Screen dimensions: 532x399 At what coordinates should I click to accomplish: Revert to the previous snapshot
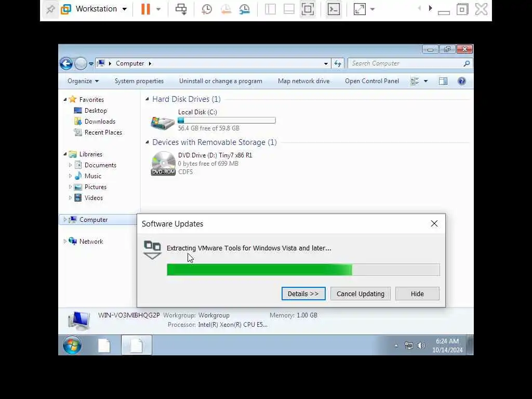(x=225, y=9)
